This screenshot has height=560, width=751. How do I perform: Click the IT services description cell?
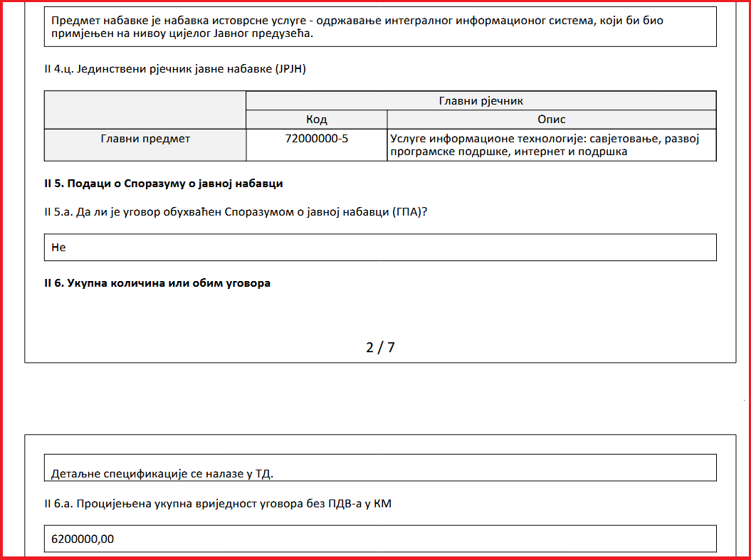coord(551,145)
